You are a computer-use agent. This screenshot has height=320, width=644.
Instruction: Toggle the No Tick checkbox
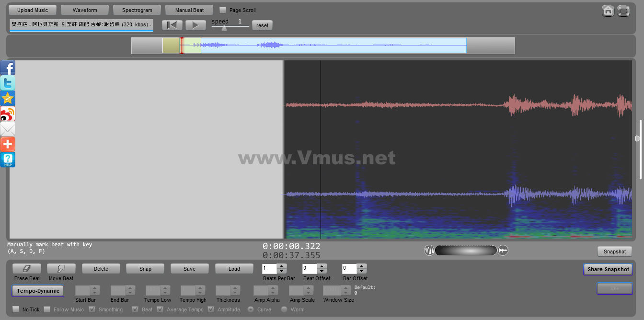click(16, 309)
